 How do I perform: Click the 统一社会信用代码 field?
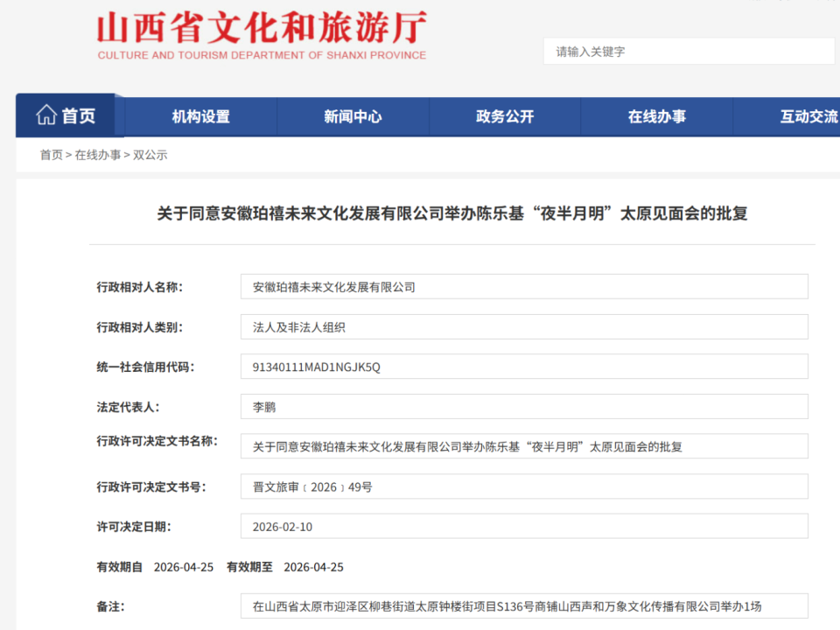[x=525, y=366]
